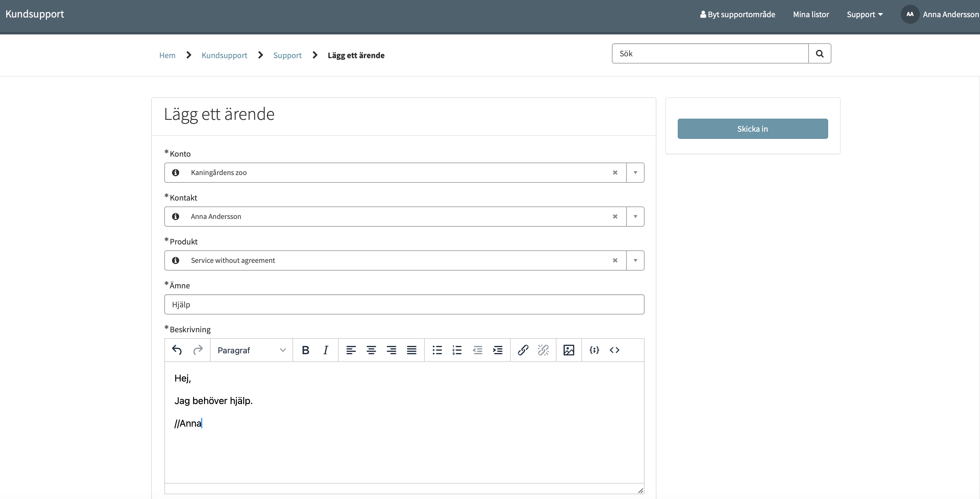The height and width of the screenshot is (499, 980).
Task: Increase indent of paragraph
Action: click(x=498, y=350)
